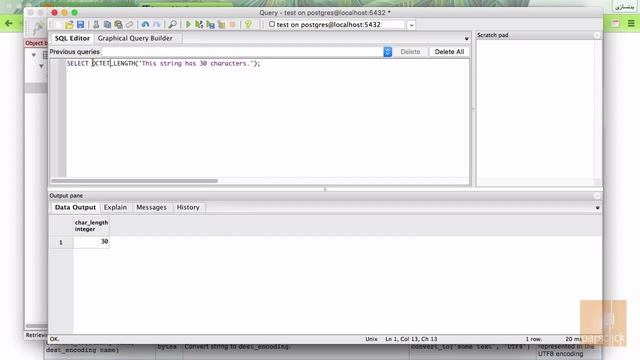Run Execute pgScript toolbar icon

click(199, 24)
